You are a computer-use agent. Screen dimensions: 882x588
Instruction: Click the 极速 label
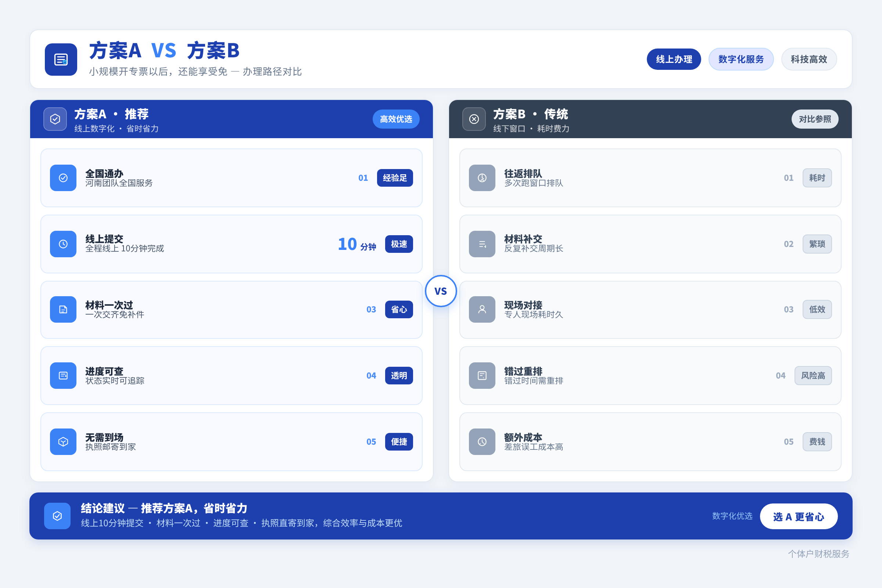(x=399, y=244)
